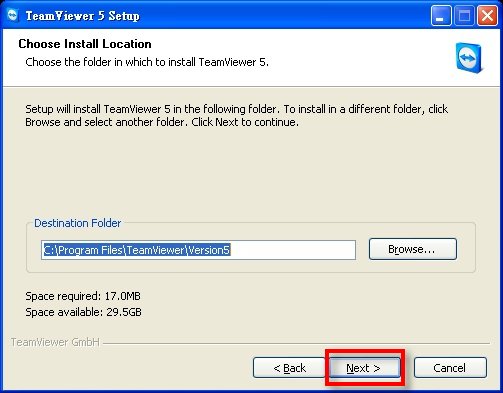Click the Next > button
Viewport: 503px width, 393px height.
click(365, 368)
